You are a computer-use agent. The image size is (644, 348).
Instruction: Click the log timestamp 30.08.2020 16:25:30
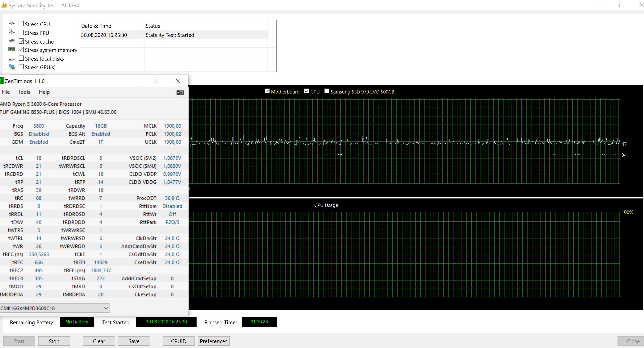point(104,35)
